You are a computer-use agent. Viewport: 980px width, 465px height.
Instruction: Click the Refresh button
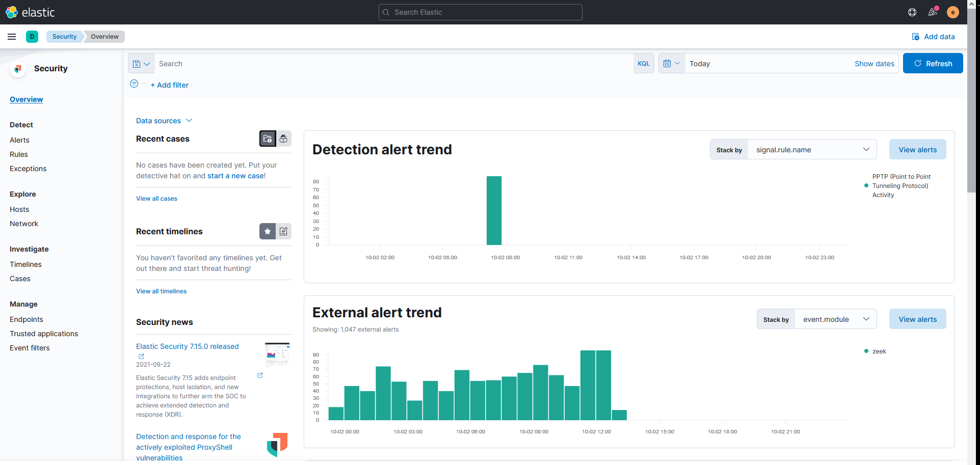[x=933, y=63]
